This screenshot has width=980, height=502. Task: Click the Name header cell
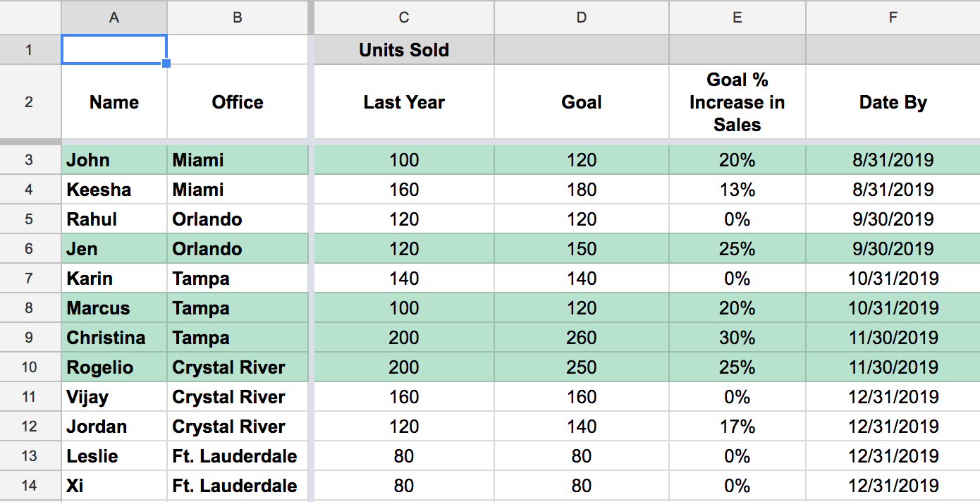point(114,102)
